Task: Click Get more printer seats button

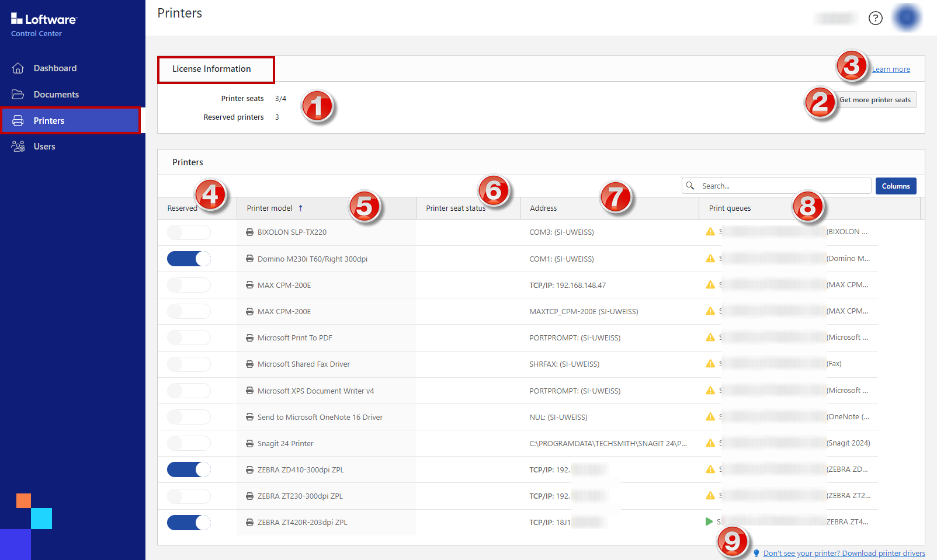Action: tap(875, 100)
